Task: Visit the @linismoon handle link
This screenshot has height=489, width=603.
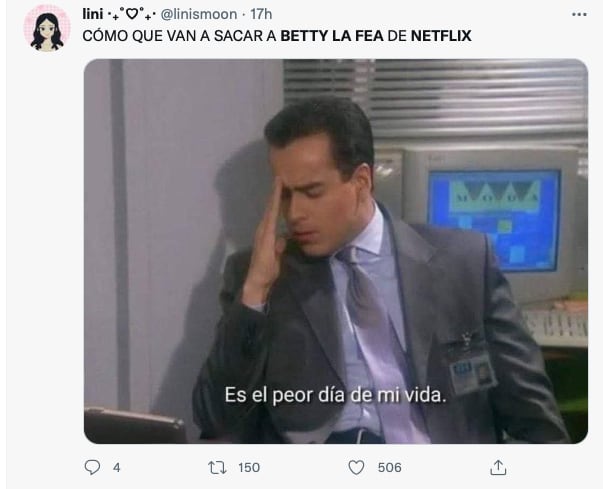Action: [199, 14]
